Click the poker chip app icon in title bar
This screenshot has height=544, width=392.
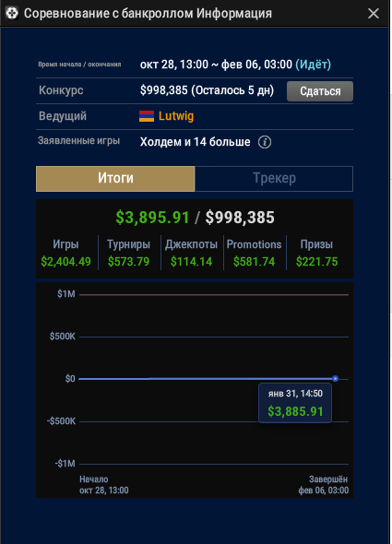(12, 14)
